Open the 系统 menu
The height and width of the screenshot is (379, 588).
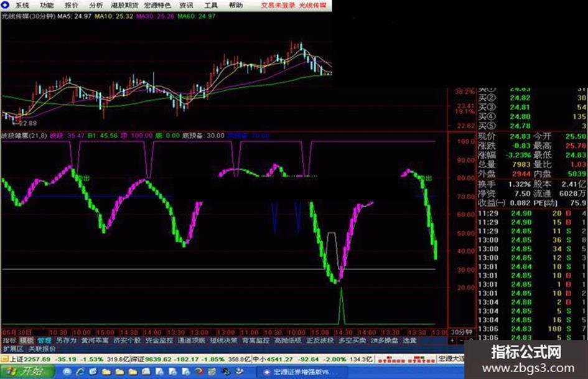tap(22, 5)
